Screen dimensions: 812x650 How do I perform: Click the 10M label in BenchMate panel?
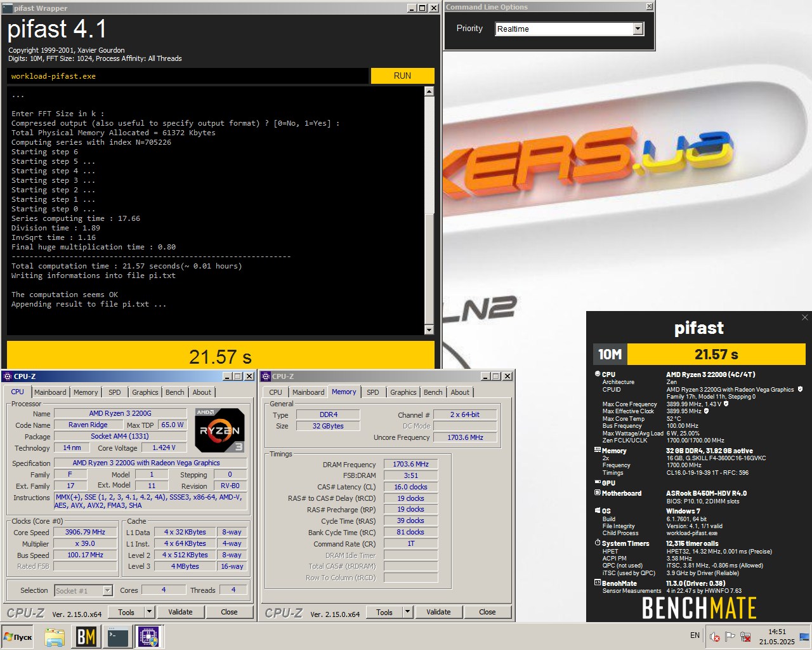point(610,354)
